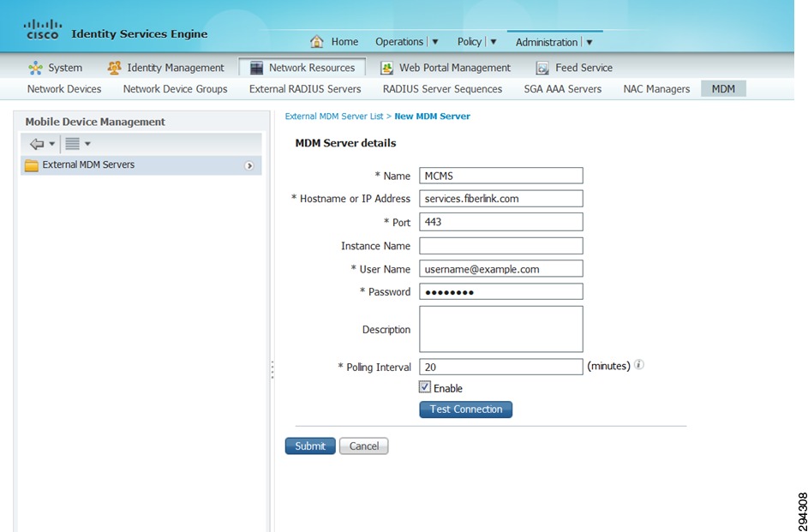This screenshot has height=532, width=808.
Task: Click the Mobile Device Management panel title
Action: tap(95, 122)
